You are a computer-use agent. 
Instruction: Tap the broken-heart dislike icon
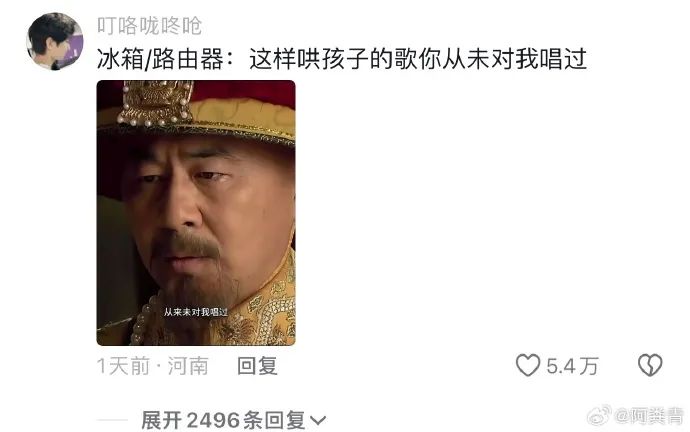(x=650, y=366)
